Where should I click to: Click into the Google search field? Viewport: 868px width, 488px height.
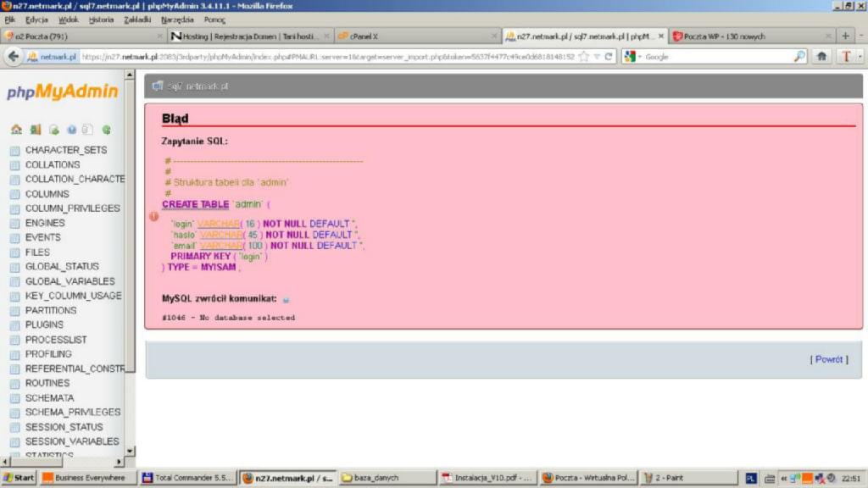tap(719, 57)
